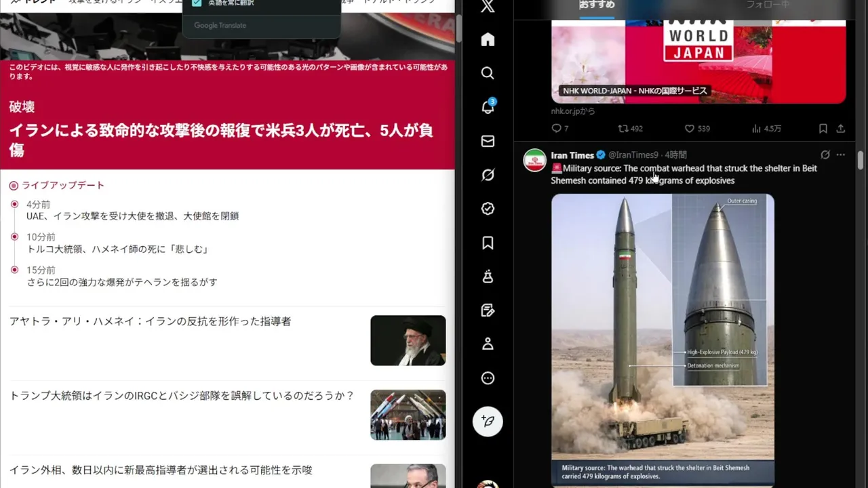The width and height of the screenshot is (868, 488).
Task: Bookmark the NHK WORLD-JAPAN post
Action: click(x=823, y=128)
